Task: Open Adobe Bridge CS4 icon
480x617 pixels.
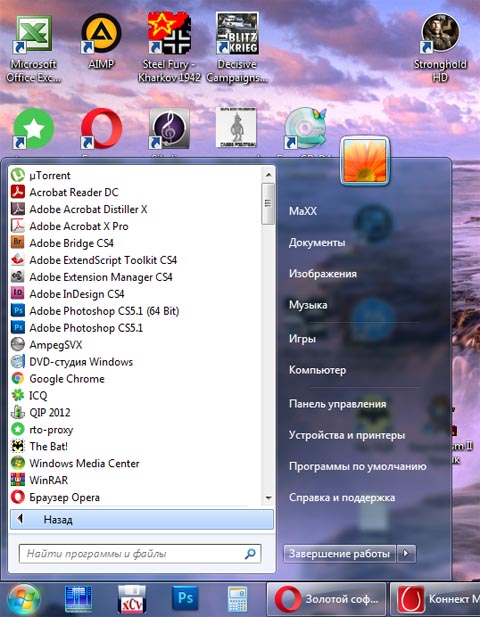Action: [x=17, y=243]
